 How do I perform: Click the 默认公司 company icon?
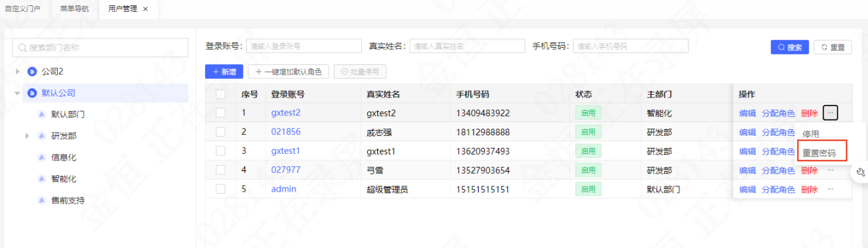(x=31, y=93)
